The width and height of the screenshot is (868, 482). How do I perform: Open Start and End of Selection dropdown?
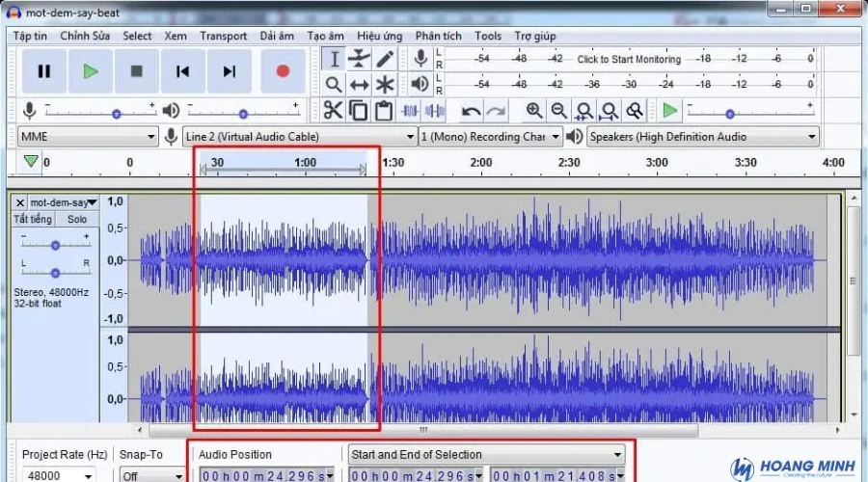coord(487,455)
